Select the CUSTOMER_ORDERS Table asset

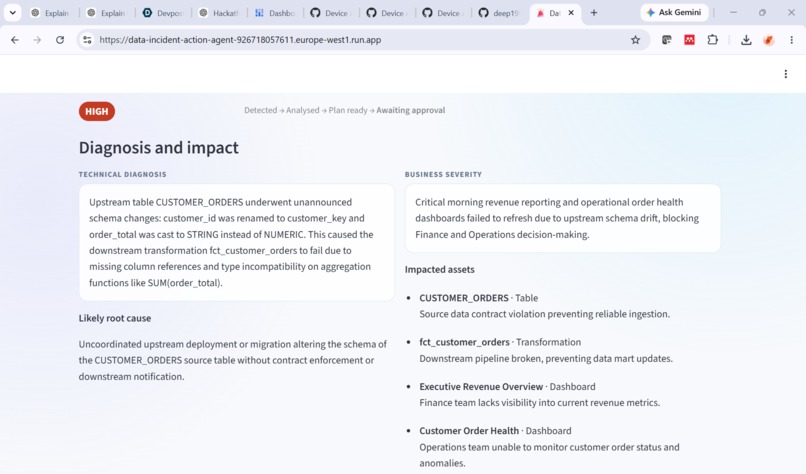pos(479,298)
